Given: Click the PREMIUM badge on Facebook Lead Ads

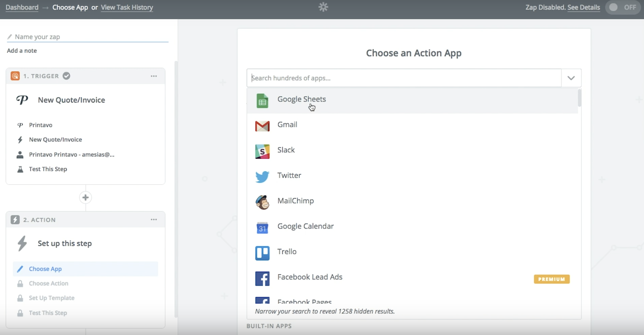Looking at the screenshot, I should coord(551,279).
